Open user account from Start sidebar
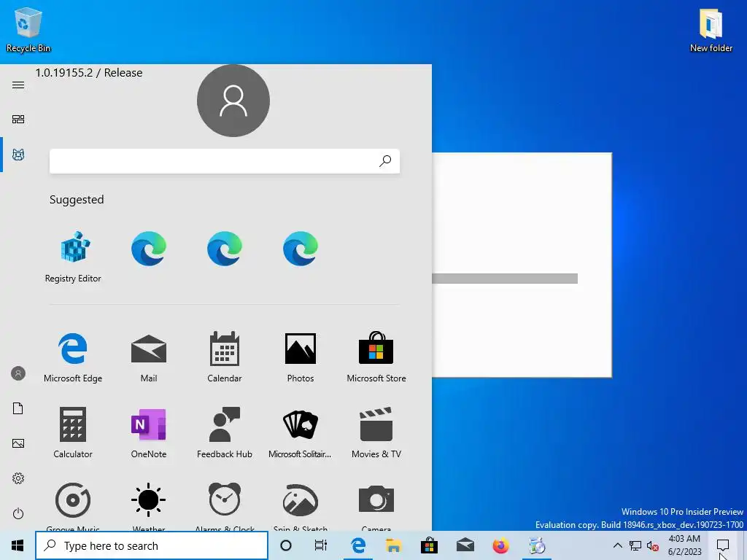Viewport: 747px width, 560px height. (18, 373)
